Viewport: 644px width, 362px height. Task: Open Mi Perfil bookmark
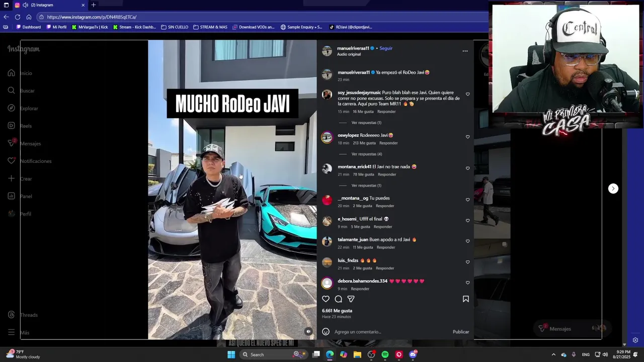click(x=56, y=27)
